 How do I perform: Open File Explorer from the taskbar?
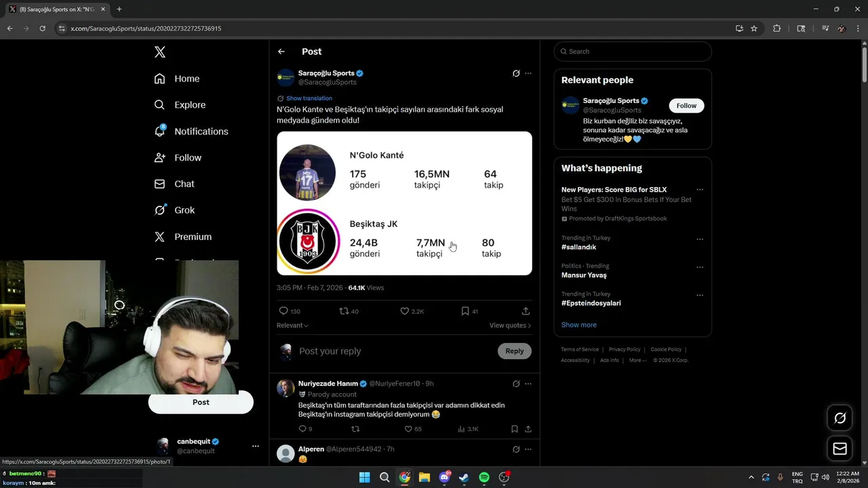pos(424,477)
